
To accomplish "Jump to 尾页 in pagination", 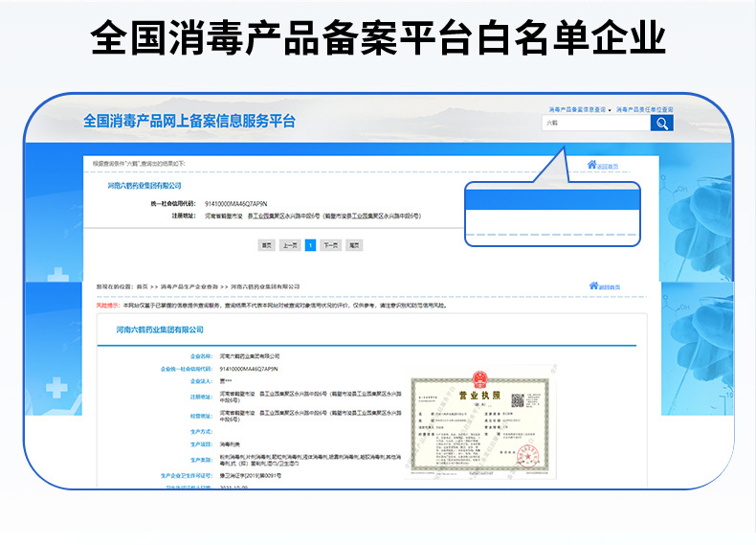I will click(354, 245).
